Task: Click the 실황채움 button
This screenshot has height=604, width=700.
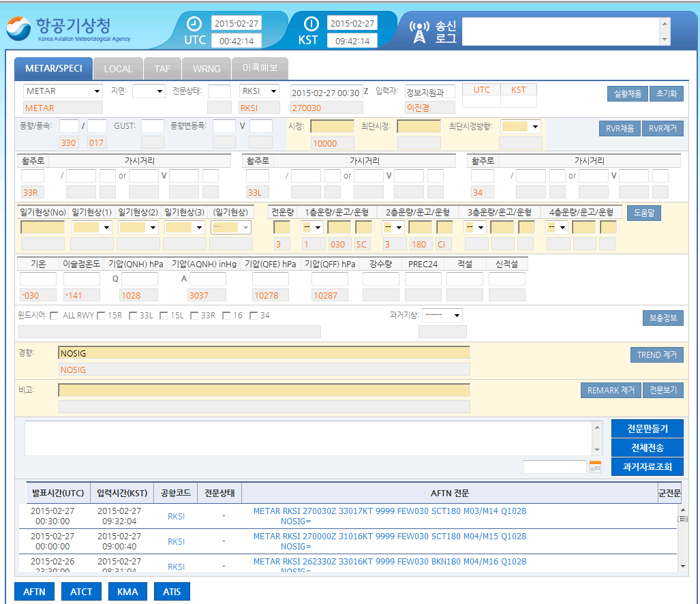Action: point(628,94)
